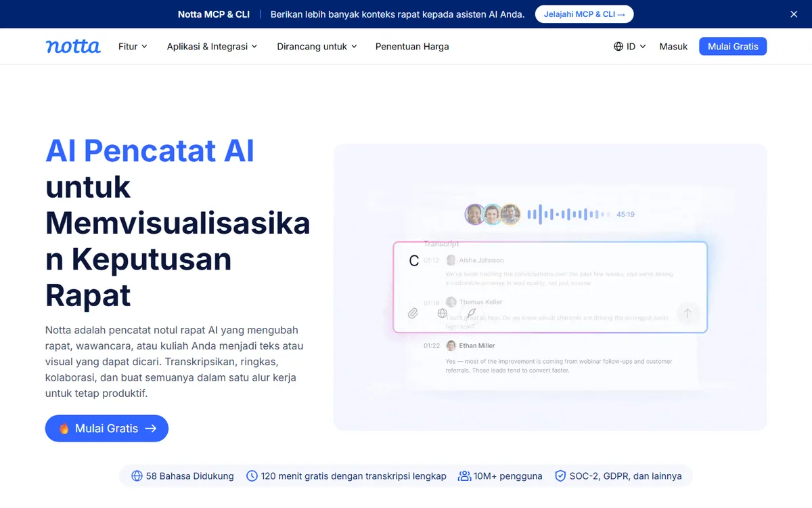This screenshot has height=508, width=812.
Task: Click the Notta MCP & CLI banner title
Action: click(214, 14)
